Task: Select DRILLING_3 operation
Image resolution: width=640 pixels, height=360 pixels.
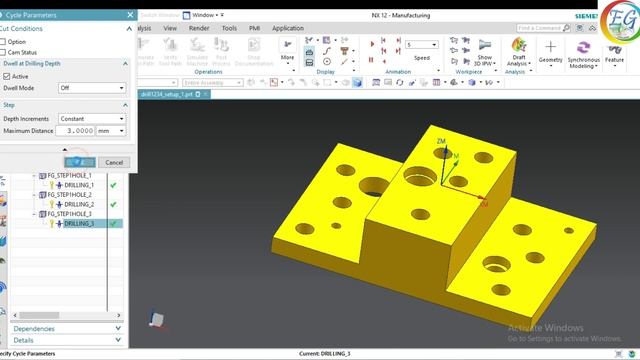Action: (79, 223)
